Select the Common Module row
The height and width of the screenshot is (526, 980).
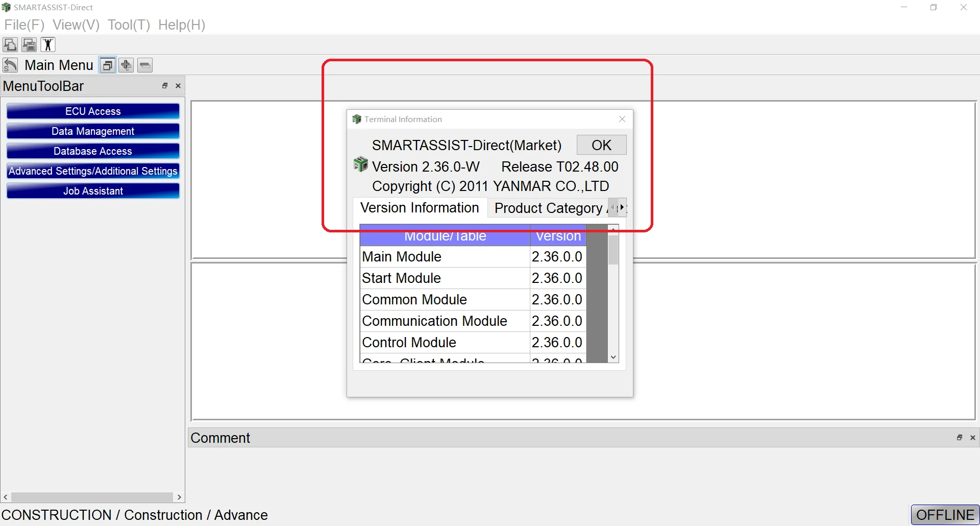473,299
